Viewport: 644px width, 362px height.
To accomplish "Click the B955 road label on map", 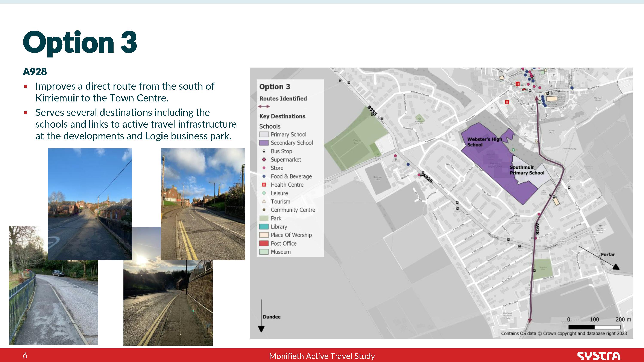I will pos(372,111).
